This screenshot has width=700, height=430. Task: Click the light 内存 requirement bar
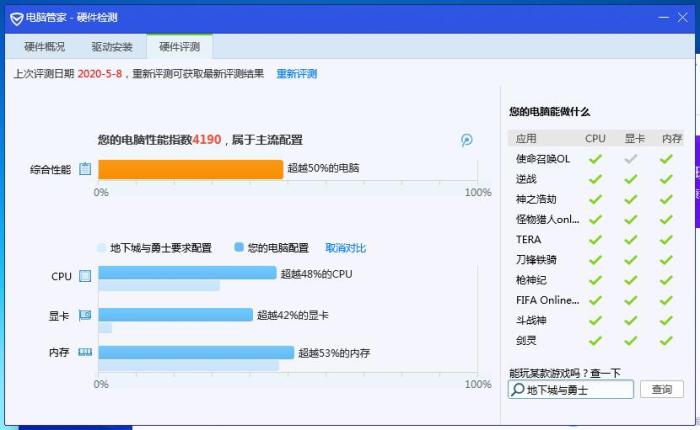pos(188,366)
